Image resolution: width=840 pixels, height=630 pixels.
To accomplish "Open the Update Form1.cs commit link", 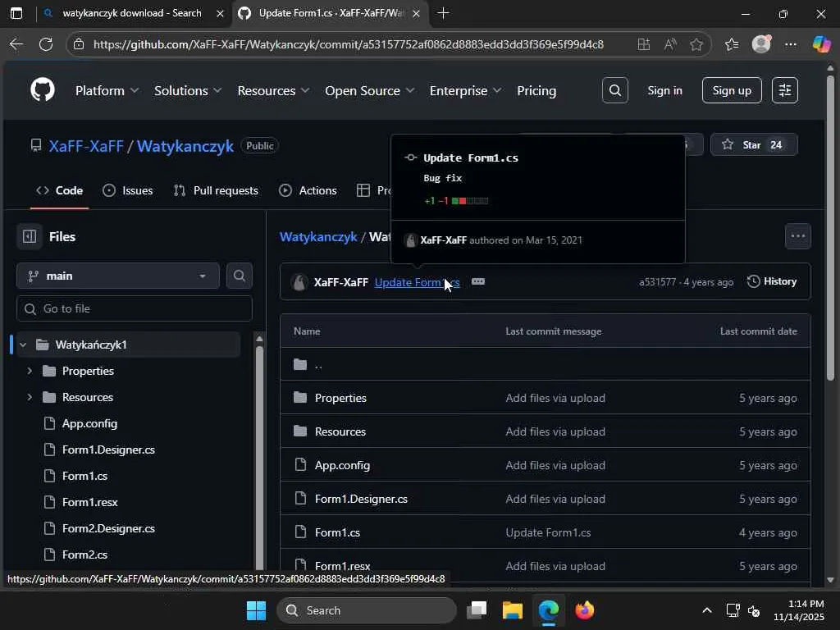I will tap(417, 282).
